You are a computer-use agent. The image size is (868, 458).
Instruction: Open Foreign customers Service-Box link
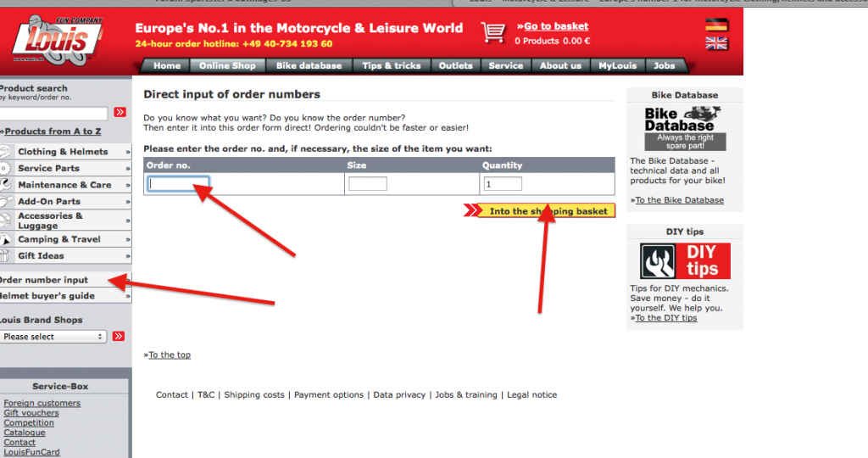point(42,403)
